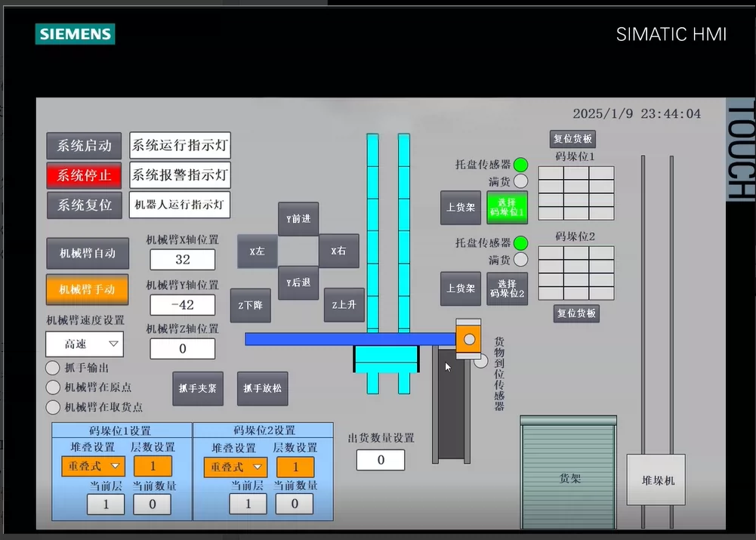Image resolution: width=756 pixels, height=540 pixels.
Task: Click 码垛位1 满货 indicator lamp
Action: click(x=520, y=181)
